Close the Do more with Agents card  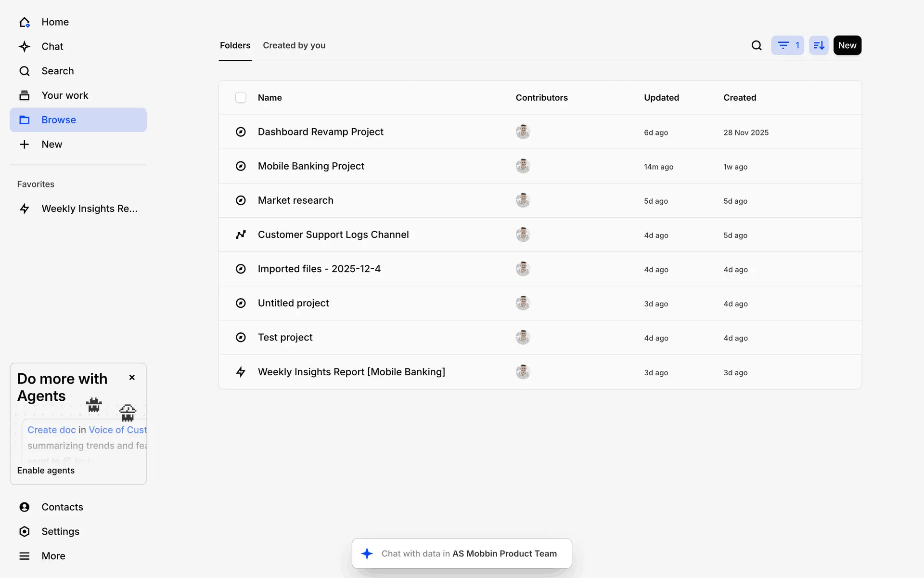click(132, 378)
